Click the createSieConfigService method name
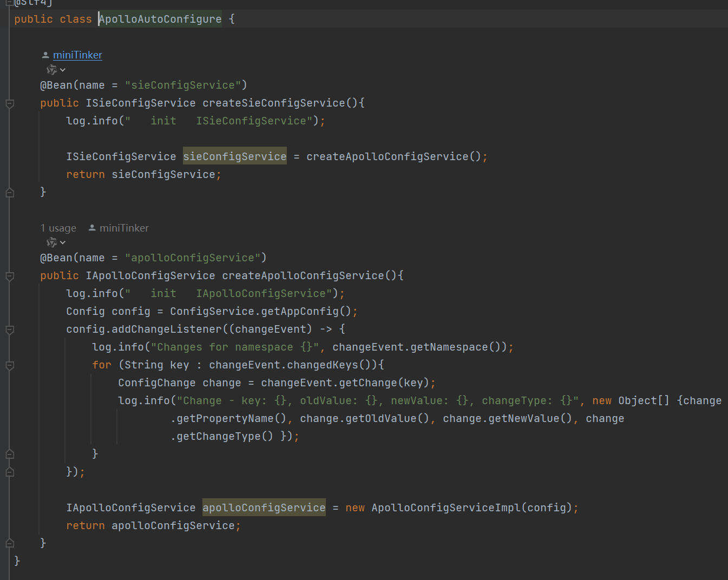The width and height of the screenshot is (728, 580). tap(274, 103)
